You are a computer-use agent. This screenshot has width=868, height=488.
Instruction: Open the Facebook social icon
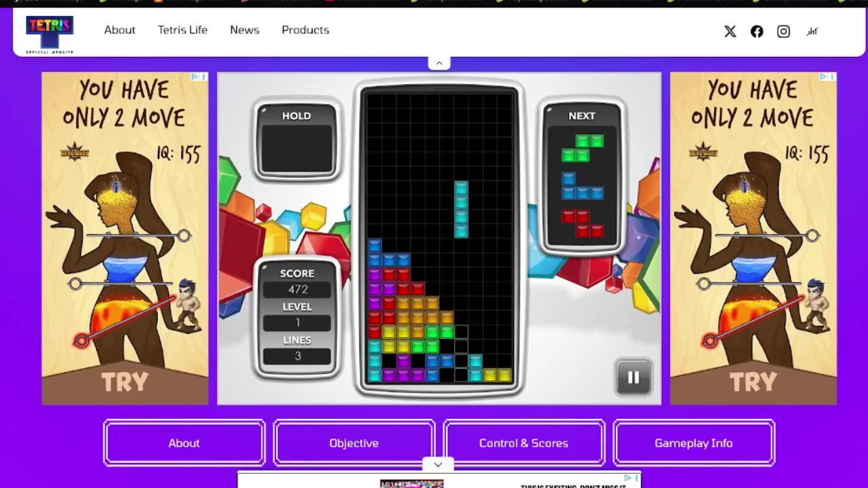coord(757,31)
